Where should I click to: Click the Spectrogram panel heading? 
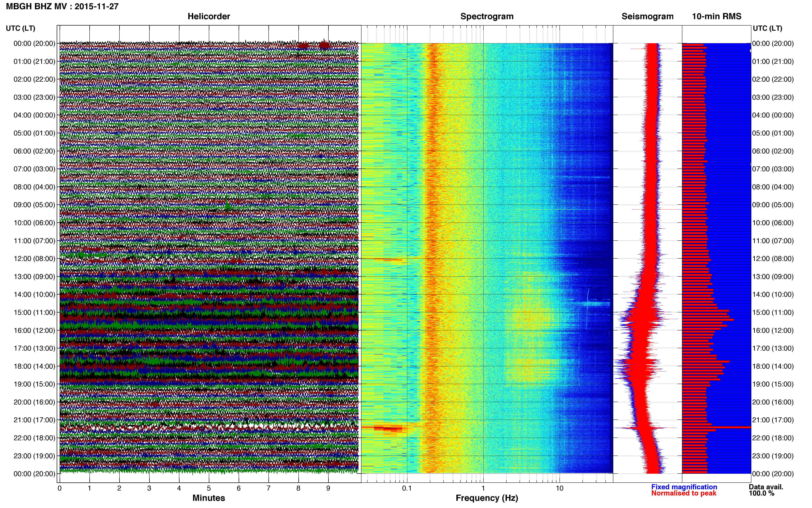487,16
